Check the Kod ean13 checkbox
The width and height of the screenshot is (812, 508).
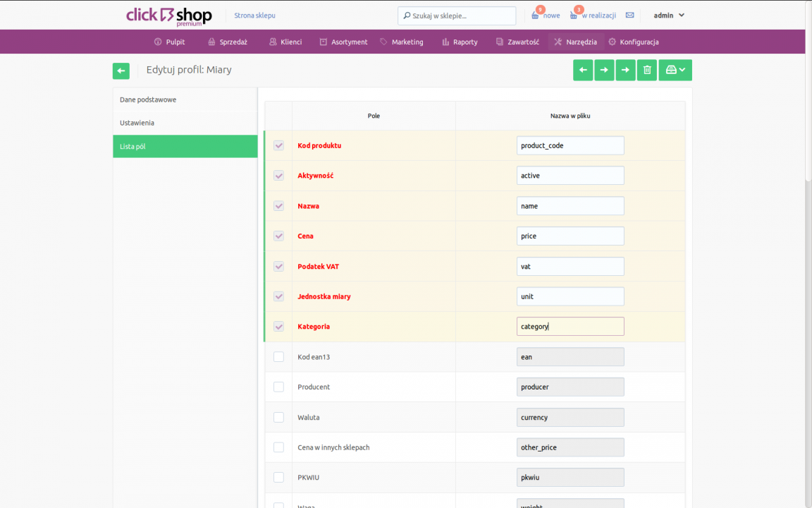(x=278, y=356)
